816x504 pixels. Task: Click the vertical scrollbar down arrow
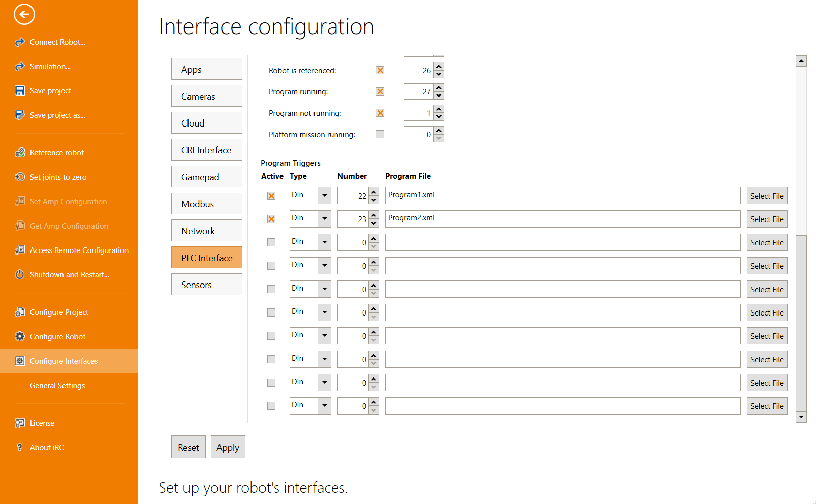coord(801,417)
